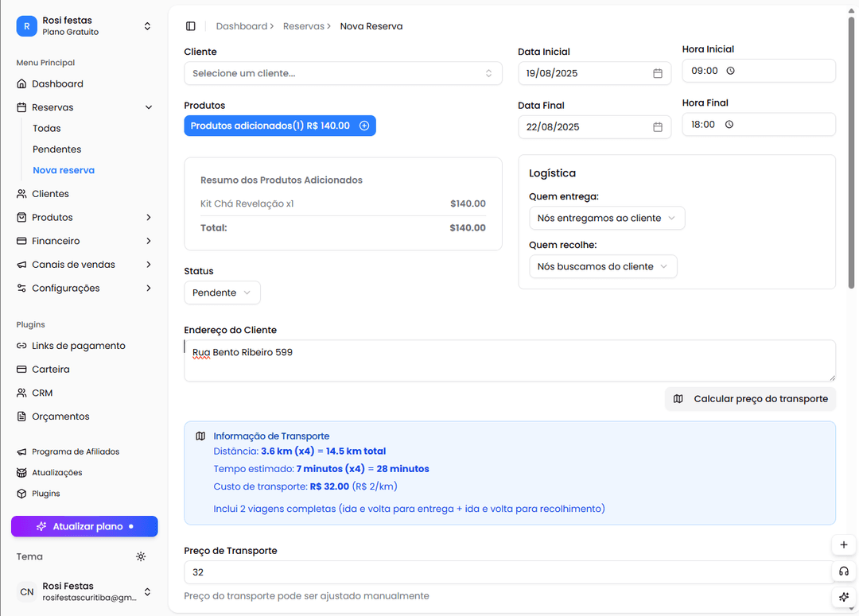This screenshot has height=616, width=859.
Task: Change the Quem recolhe pickup option
Action: 602,266
